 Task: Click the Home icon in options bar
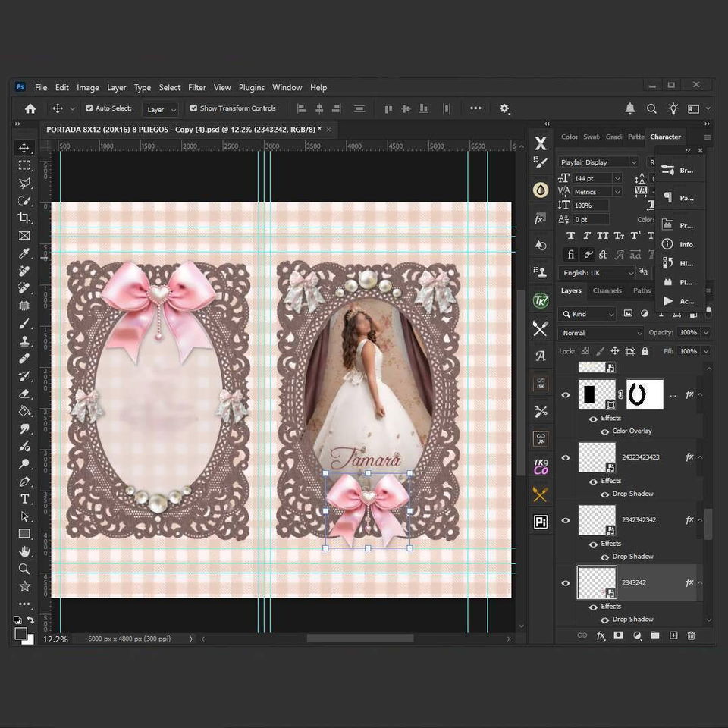pyautogui.click(x=30, y=108)
